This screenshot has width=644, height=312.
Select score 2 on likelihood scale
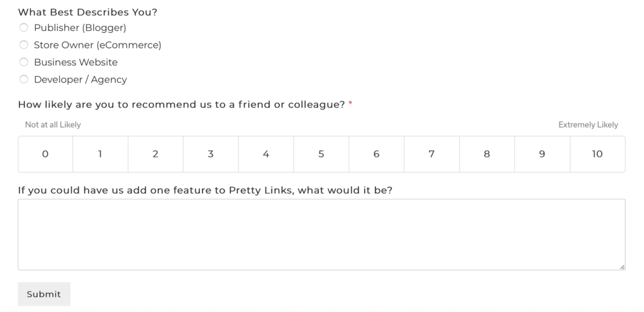(x=155, y=154)
